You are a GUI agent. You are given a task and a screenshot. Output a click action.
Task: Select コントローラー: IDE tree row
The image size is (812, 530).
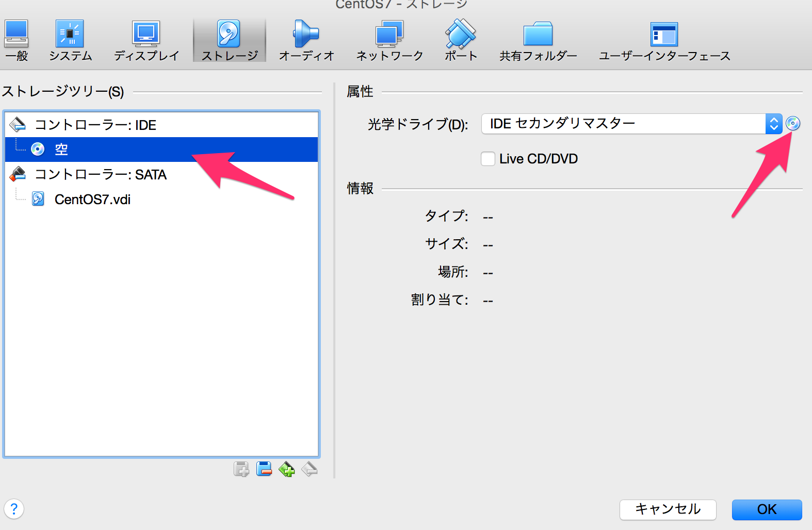tap(161, 125)
